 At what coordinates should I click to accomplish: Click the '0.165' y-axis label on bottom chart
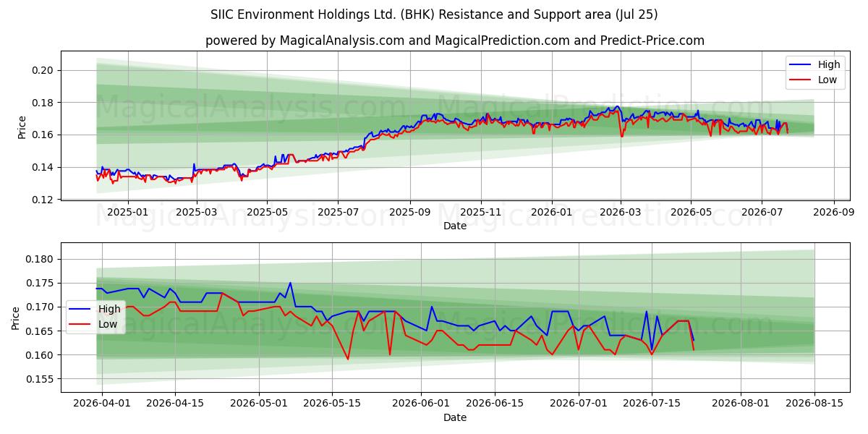point(41,331)
